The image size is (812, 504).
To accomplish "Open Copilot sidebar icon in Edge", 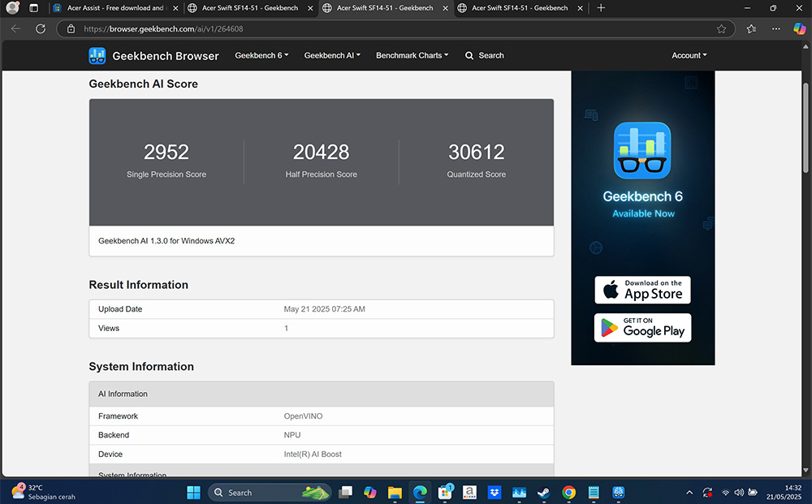I will pyautogui.click(x=799, y=29).
